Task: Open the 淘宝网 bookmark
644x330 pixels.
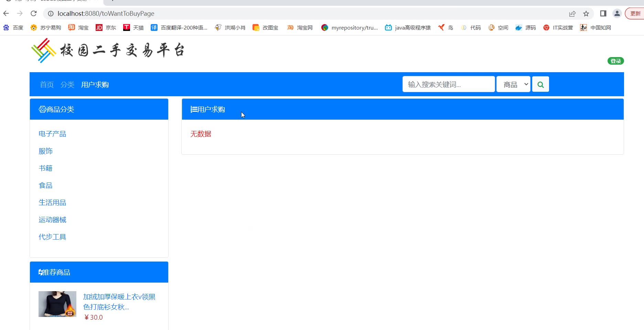Action: 300,27
